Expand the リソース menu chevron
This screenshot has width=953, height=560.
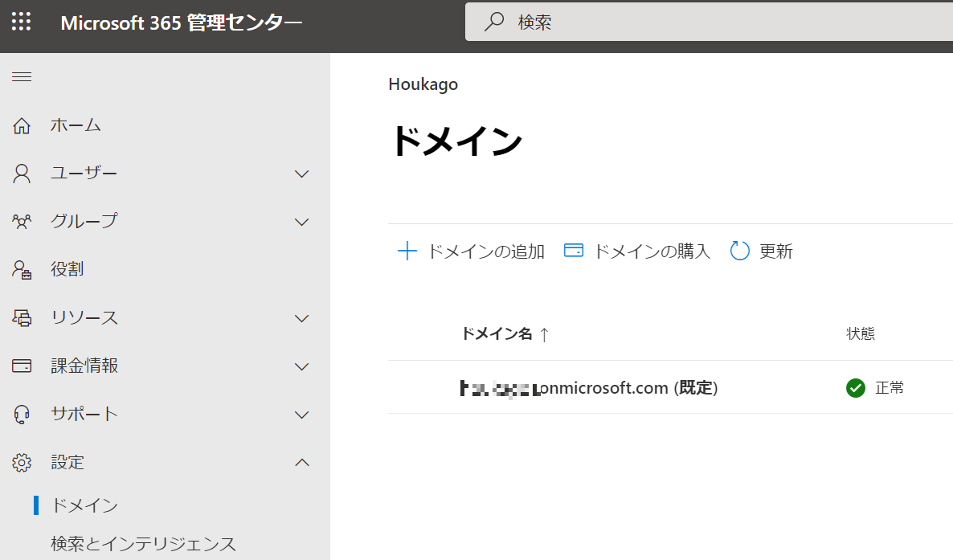pyautogui.click(x=301, y=319)
